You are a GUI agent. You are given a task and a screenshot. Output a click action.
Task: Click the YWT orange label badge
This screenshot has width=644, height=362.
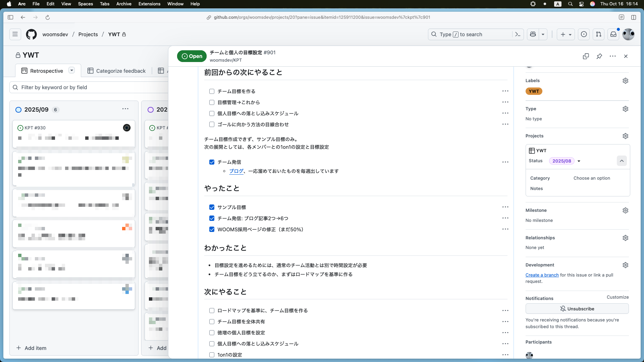(534, 91)
